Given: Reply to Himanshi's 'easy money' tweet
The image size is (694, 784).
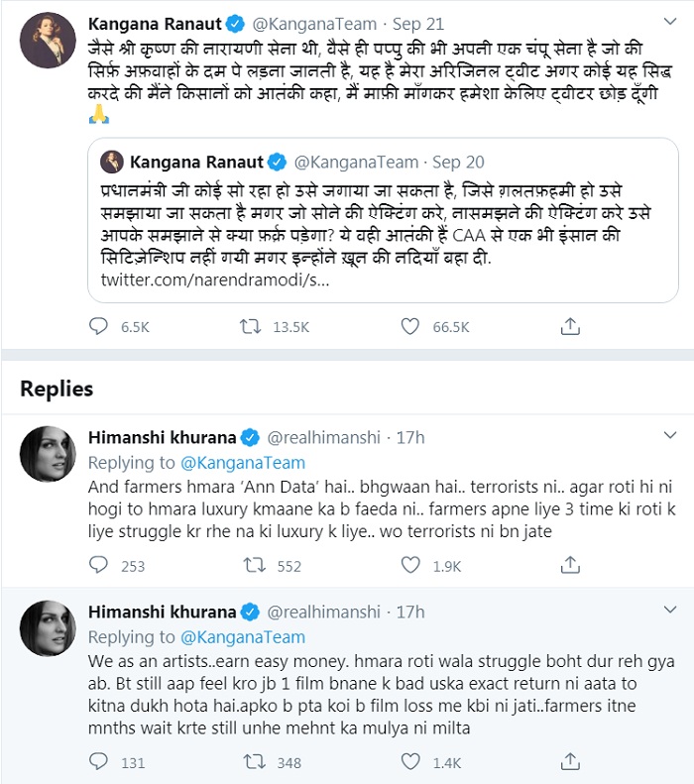Looking at the screenshot, I should (x=99, y=762).
